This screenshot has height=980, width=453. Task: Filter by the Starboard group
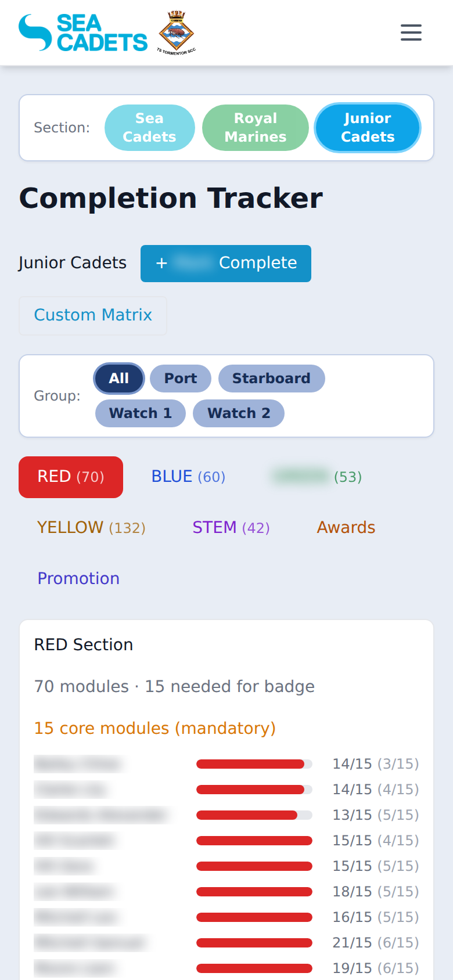tap(271, 379)
